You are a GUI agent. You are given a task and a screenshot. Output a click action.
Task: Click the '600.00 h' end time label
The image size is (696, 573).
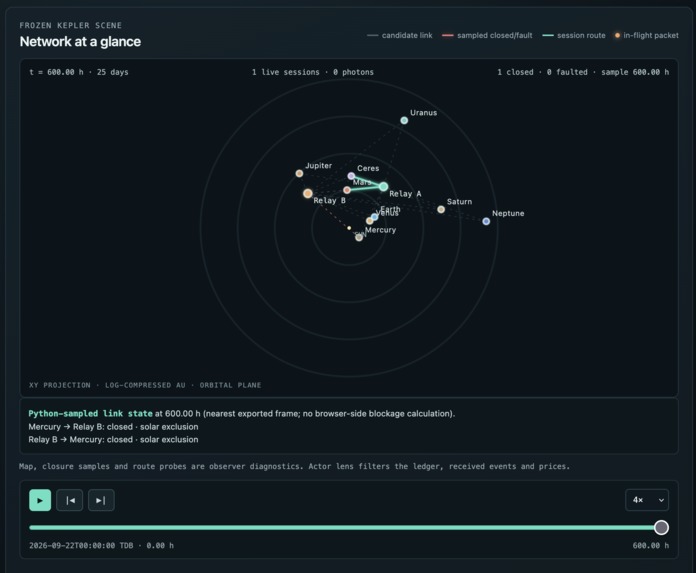(651, 545)
